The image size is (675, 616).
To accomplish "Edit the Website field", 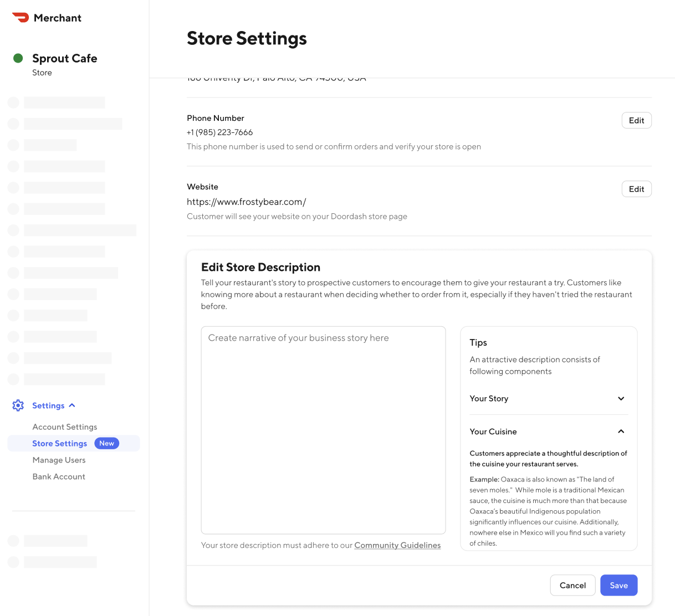I will (636, 188).
